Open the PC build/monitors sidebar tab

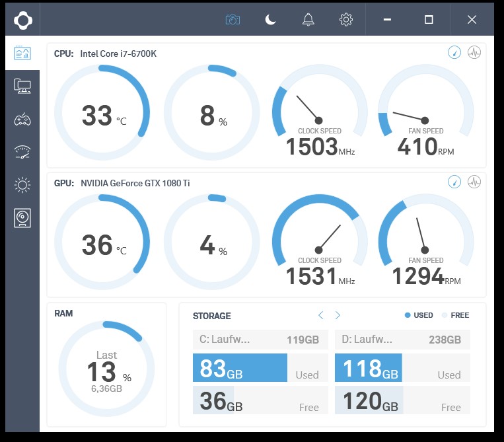tap(22, 86)
